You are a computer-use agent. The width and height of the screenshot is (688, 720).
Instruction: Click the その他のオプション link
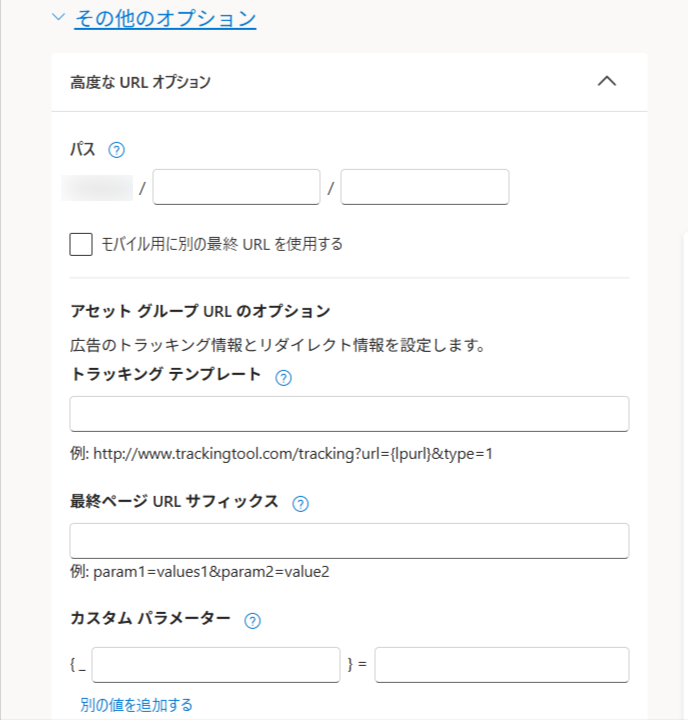[x=165, y=18]
